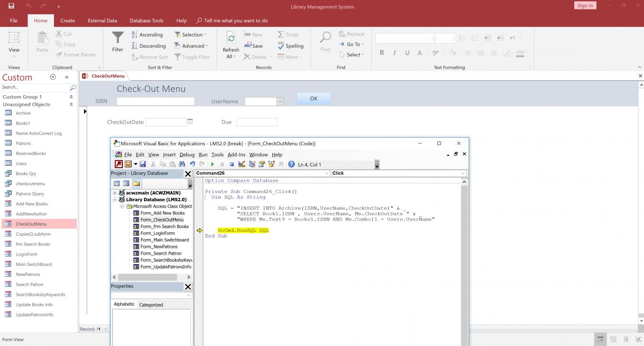This screenshot has width=644, height=346.
Task: Collapse Microsoft Access Class Objects folder
Action: 122,206
